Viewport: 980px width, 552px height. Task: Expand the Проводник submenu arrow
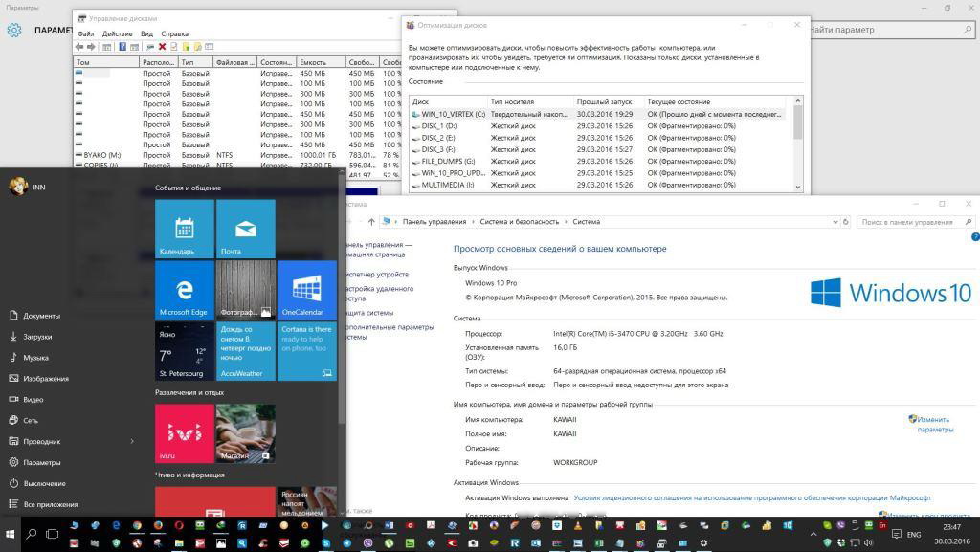[x=132, y=441]
